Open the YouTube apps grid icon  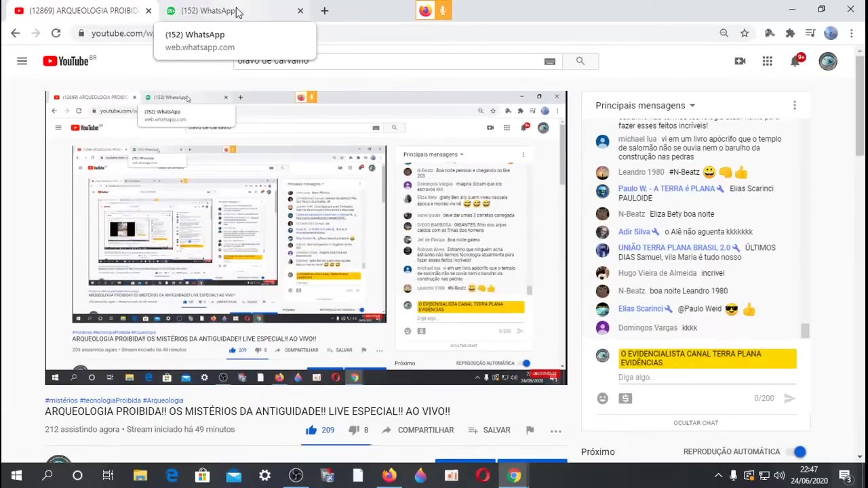[x=767, y=61]
